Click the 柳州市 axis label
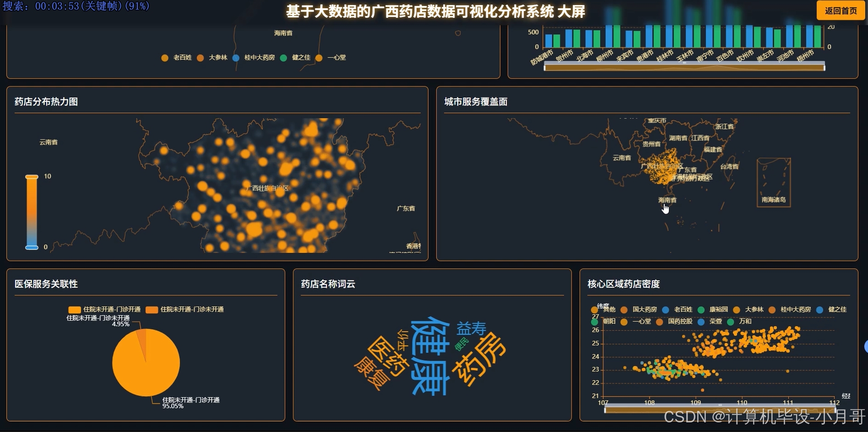The height and width of the screenshot is (432, 868). click(605, 55)
